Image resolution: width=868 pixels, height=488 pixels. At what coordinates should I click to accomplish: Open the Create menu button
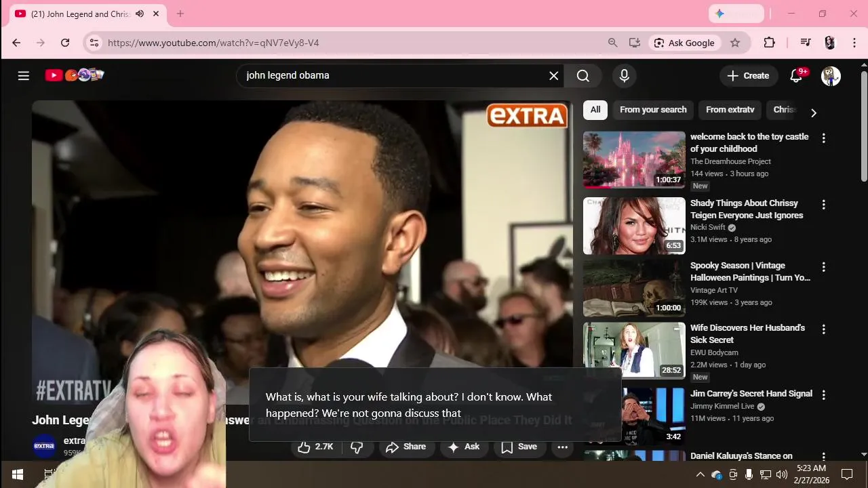749,75
